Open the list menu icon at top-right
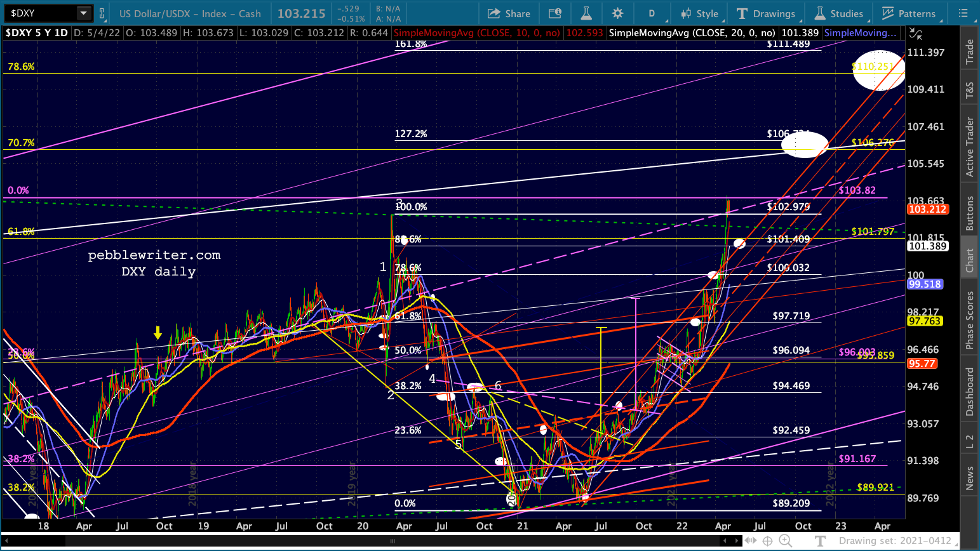 click(x=963, y=13)
